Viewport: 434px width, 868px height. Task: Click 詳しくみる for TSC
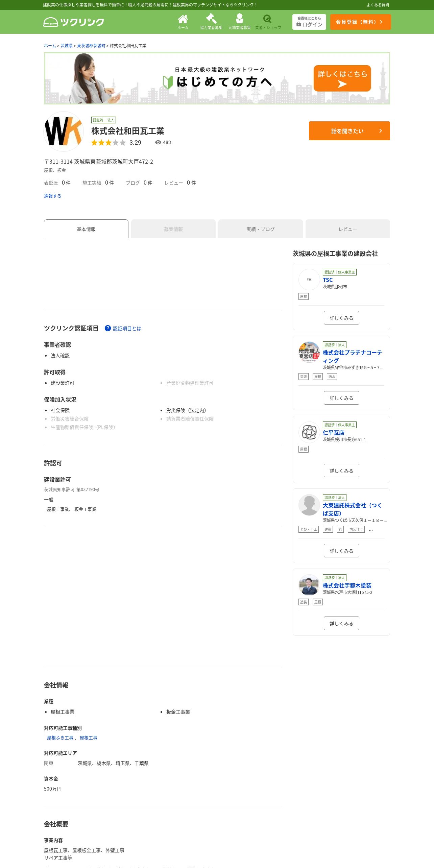(341, 318)
